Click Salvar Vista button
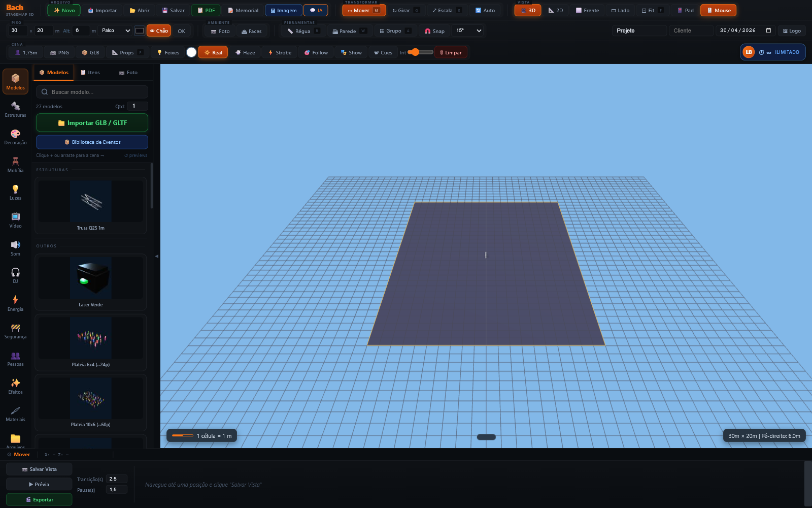Viewport: 812px width, 508px height. point(39,469)
